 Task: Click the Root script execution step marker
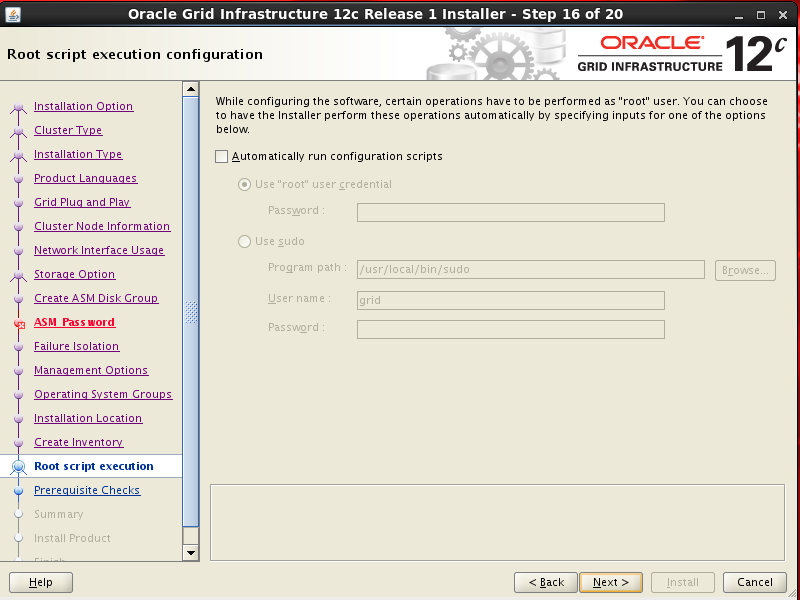click(19, 466)
